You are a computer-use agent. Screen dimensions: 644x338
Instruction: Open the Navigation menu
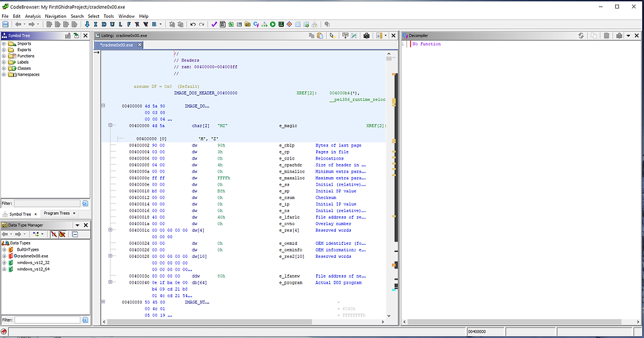(55, 16)
